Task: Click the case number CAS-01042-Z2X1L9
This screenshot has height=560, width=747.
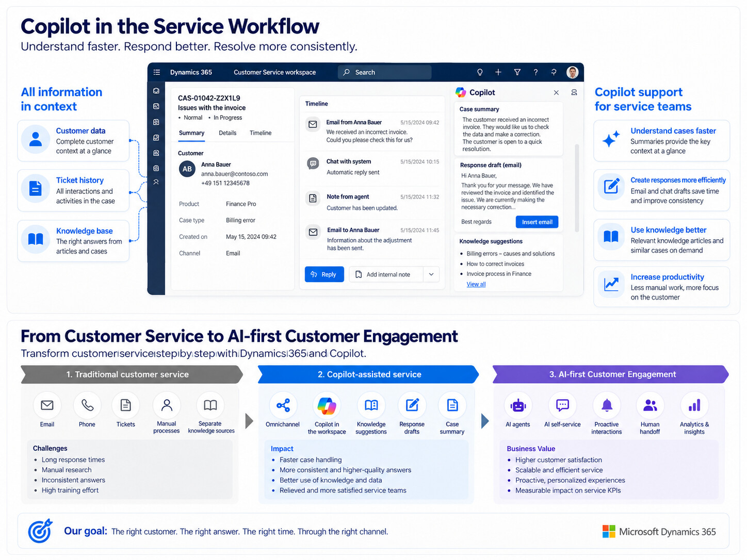Action: click(x=209, y=98)
